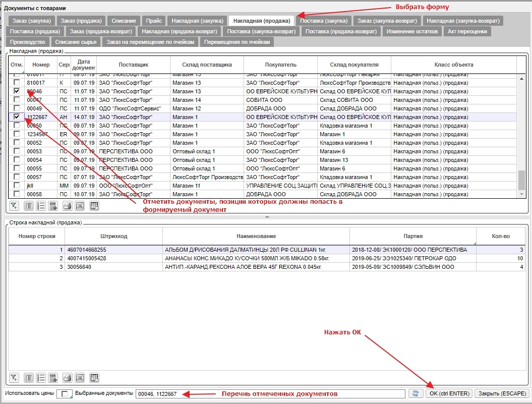This screenshot has width=532, height=404.
Task: Tick the checkbox for document 00049
Action: (x=17, y=108)
